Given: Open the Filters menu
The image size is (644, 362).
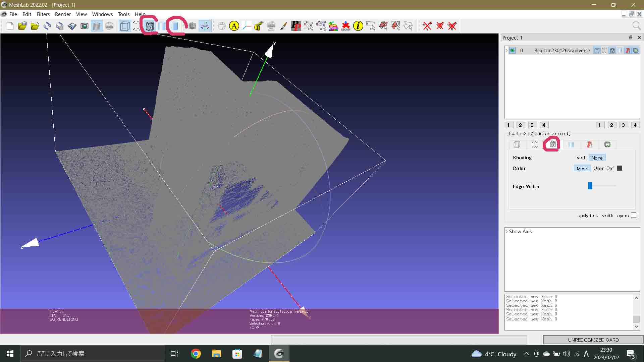Looking at the screenshot, I should point(43,14).
